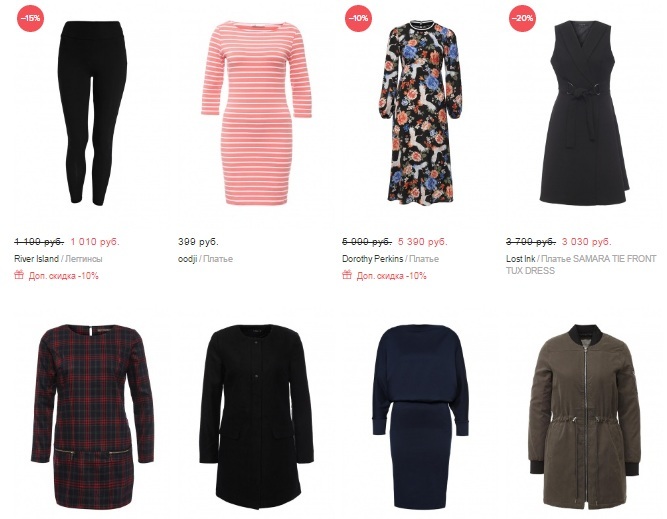The width and height of the screenshot is (667, 519).
Task: Open the floral Dorothy Perkins dress image
Action: point(420,113)
